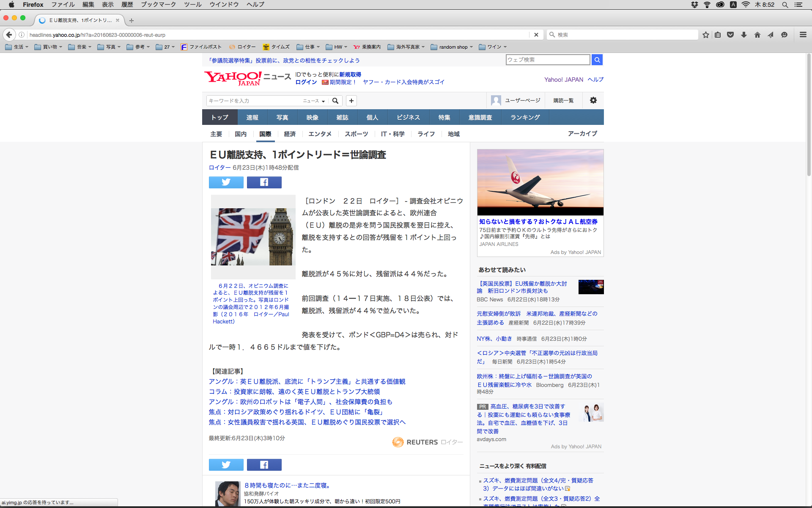Click the ウェブ検索 input field
Screen dimensions: 812x508
tap(547, 60)
